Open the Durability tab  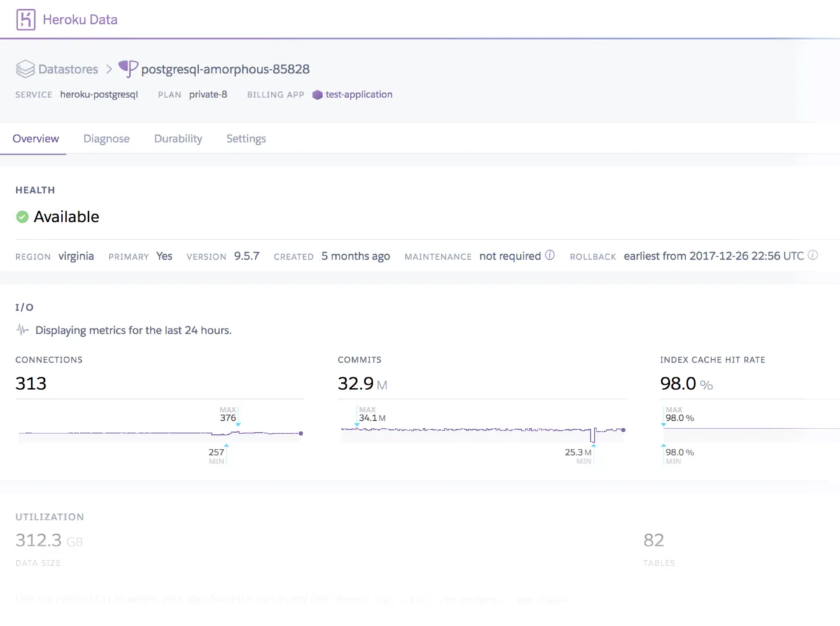[178, 139]
